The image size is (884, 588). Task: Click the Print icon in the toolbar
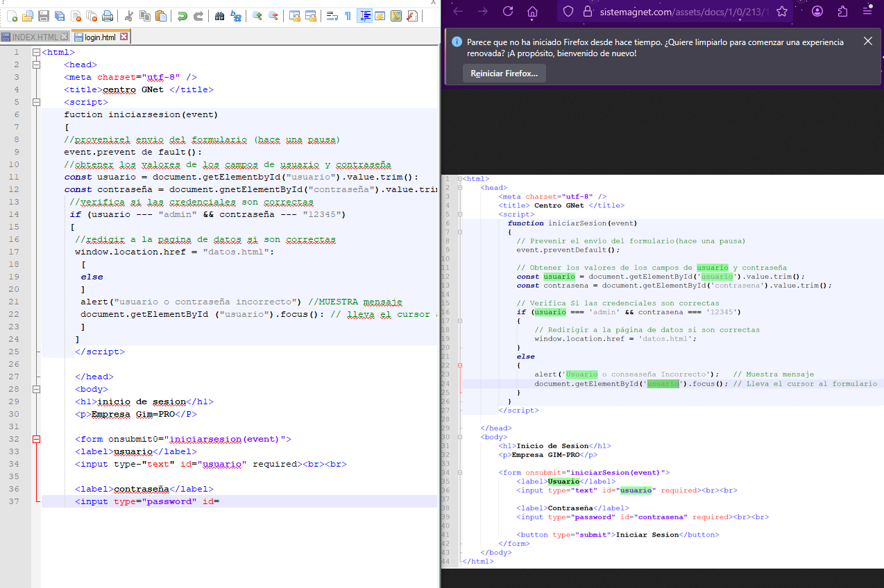click(108, 16)
